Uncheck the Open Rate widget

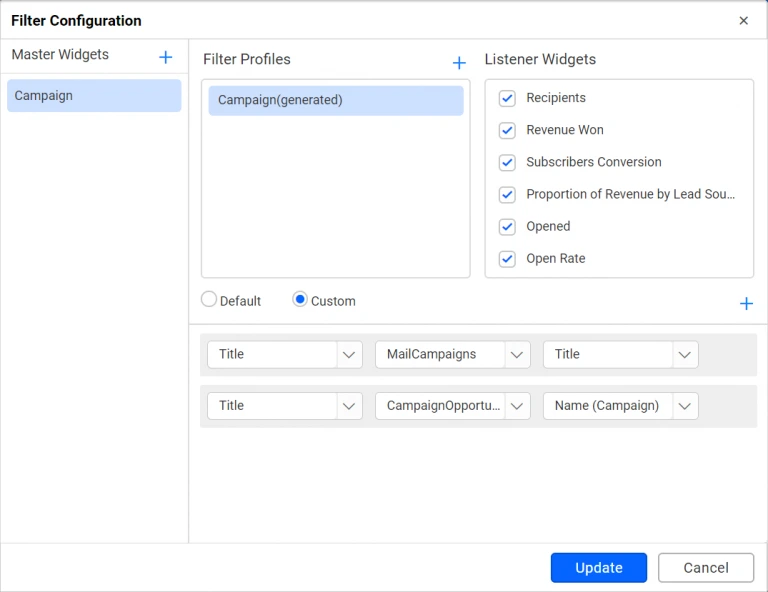[507, 258]
